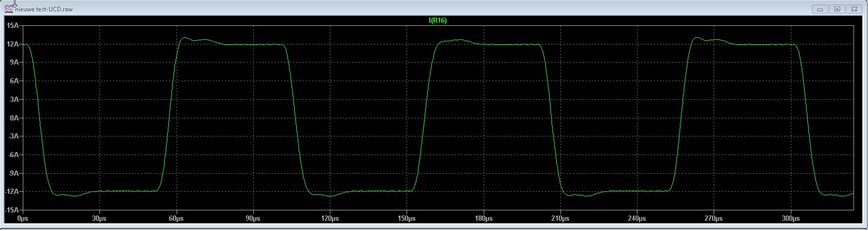868x230 pixels.
Task: Click the 15A vertical axis label
Action: (13, 25)
